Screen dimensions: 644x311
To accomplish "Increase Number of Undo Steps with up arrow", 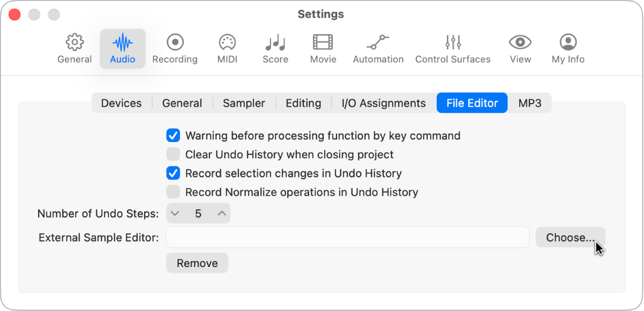I will 221,213.
